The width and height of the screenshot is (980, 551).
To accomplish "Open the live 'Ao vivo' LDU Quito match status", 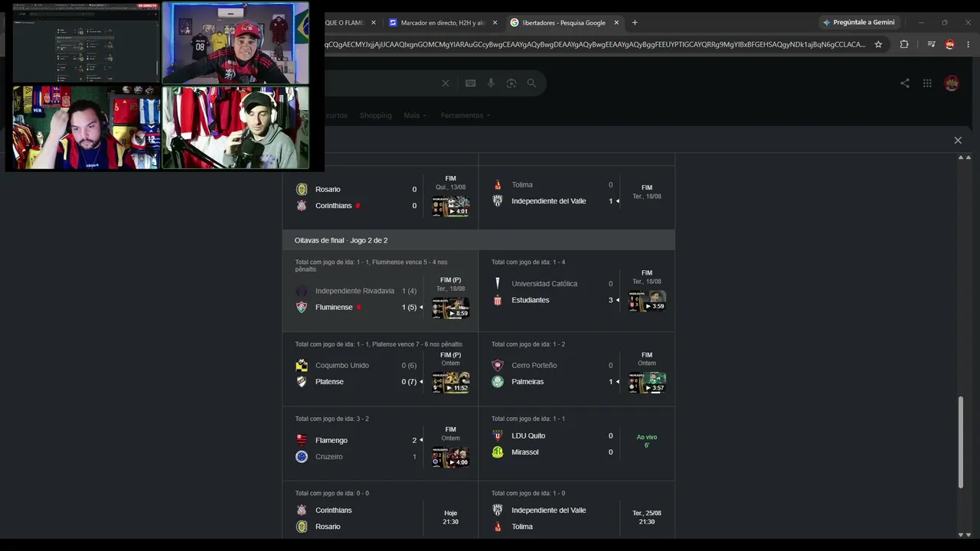I will coord(647,441).
